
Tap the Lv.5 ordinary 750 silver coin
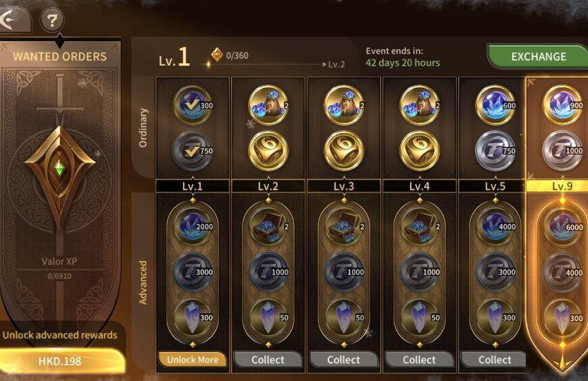[x=495, y=151]
